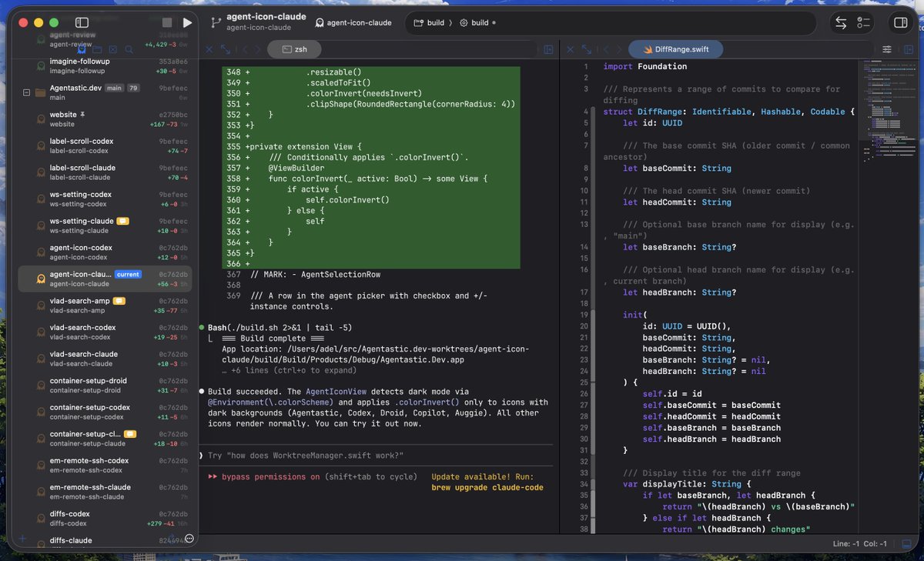Expand the zsh terminal pane with arrows icon

(x=226, y=49)
